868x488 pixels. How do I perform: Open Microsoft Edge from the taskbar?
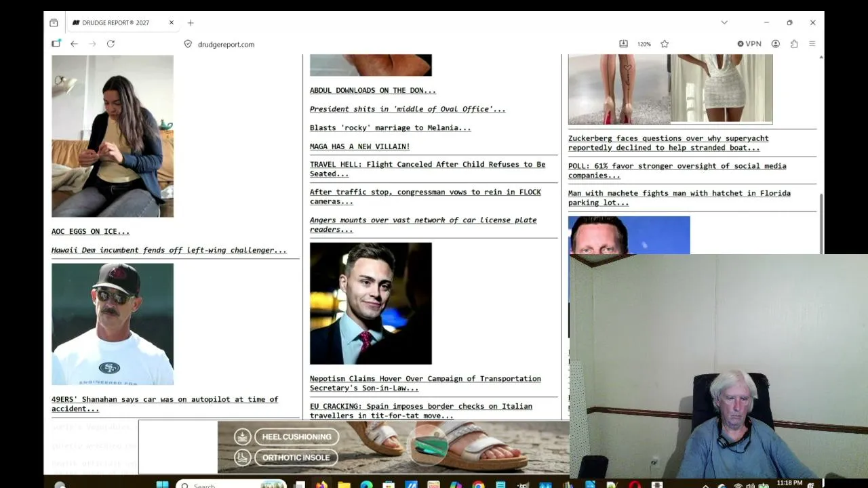click(366, 485)
